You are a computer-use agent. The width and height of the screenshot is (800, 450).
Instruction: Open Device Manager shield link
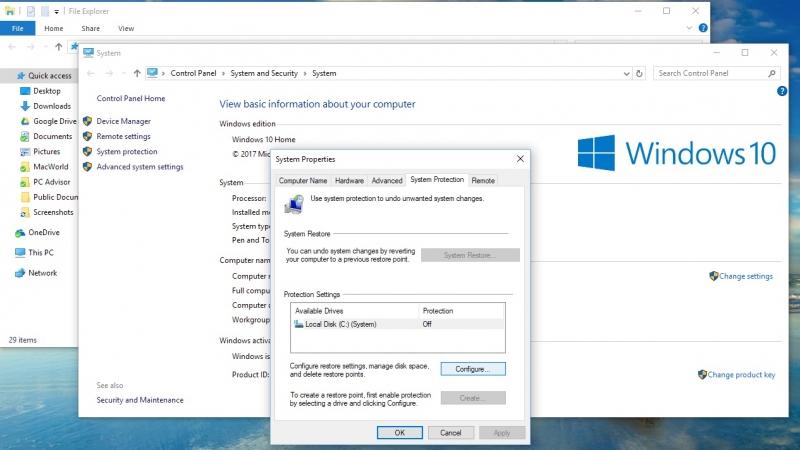(123, 121)
